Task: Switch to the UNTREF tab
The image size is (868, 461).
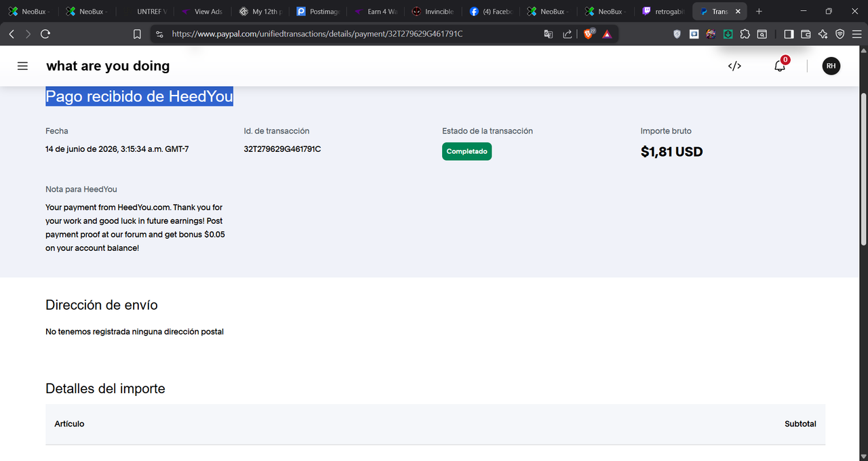Action: pyautogui.click(x=145, y=12)
